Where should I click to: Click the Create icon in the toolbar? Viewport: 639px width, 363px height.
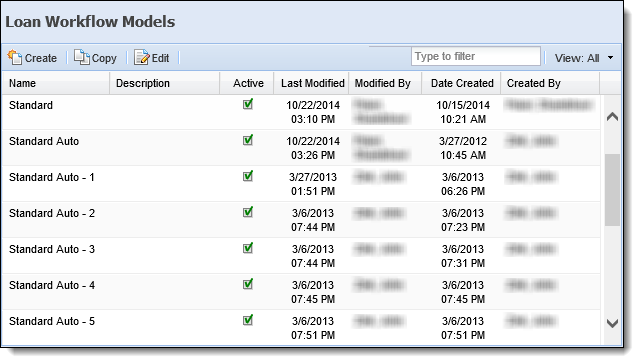pos(15,57)
